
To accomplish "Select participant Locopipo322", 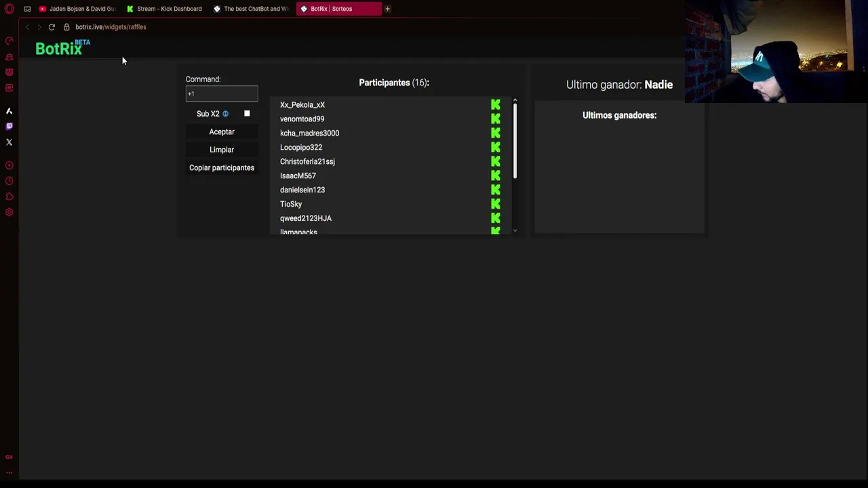I will tap(301, 148).
